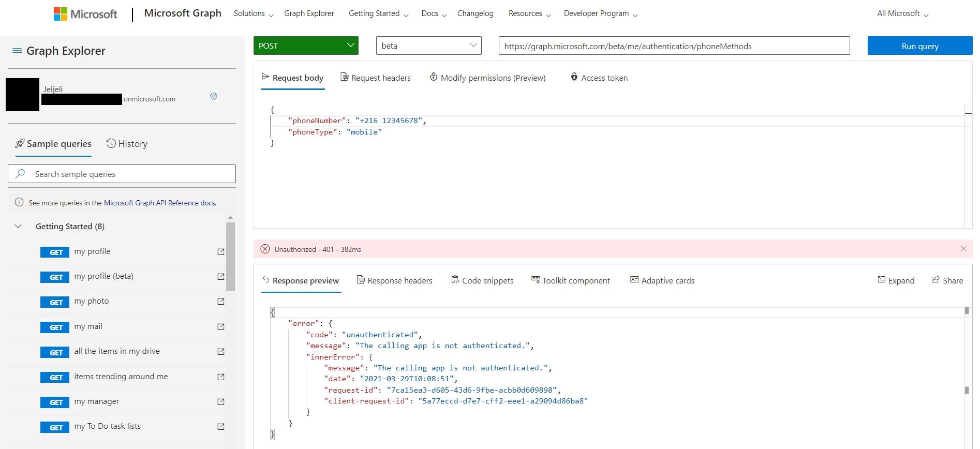Viewport: 980px width, 449px height.
Task: Open docs link icon for my profile
Action: coord(221,251)
